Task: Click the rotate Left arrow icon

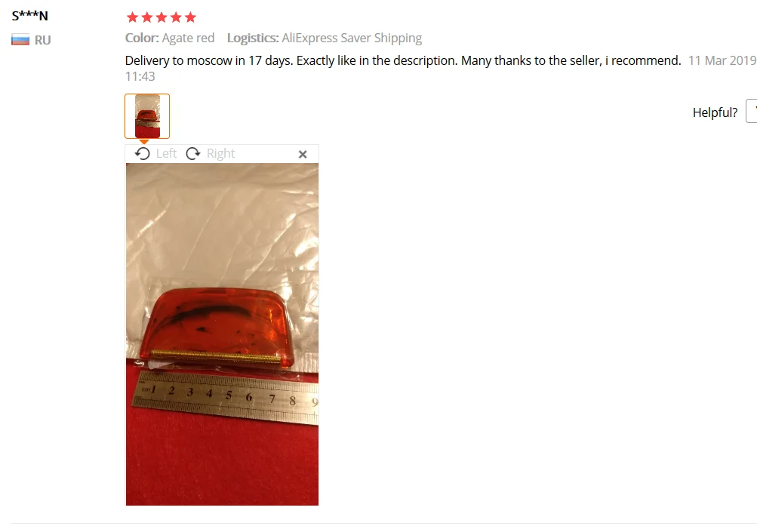Action: (x=143, y=153)
